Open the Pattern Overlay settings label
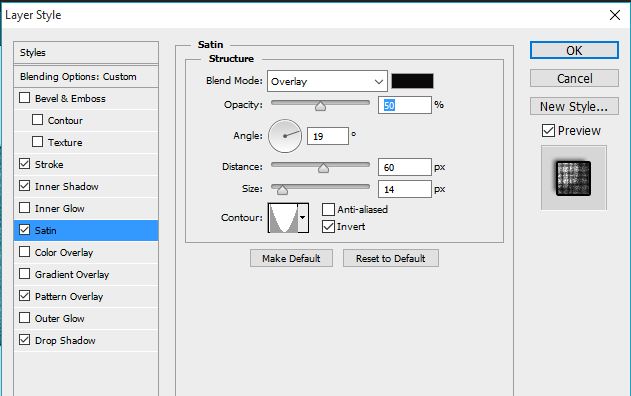The height and width of the screenshot is (396, 631). point(69,296)
